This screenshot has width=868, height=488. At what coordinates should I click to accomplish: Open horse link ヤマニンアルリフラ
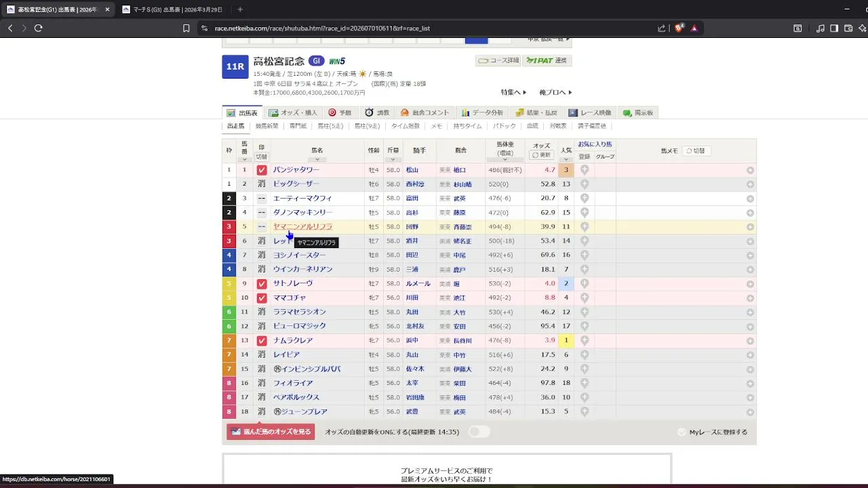302,226
